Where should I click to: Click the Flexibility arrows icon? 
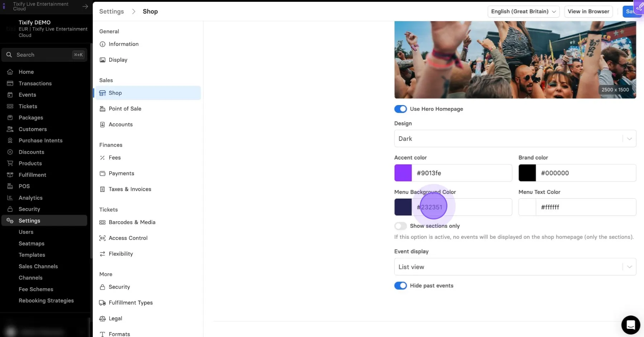(102, 254)
